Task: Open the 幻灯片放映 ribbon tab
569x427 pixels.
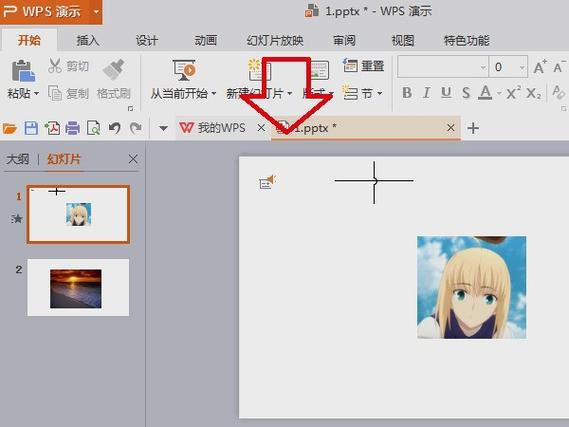Action: 275,40
